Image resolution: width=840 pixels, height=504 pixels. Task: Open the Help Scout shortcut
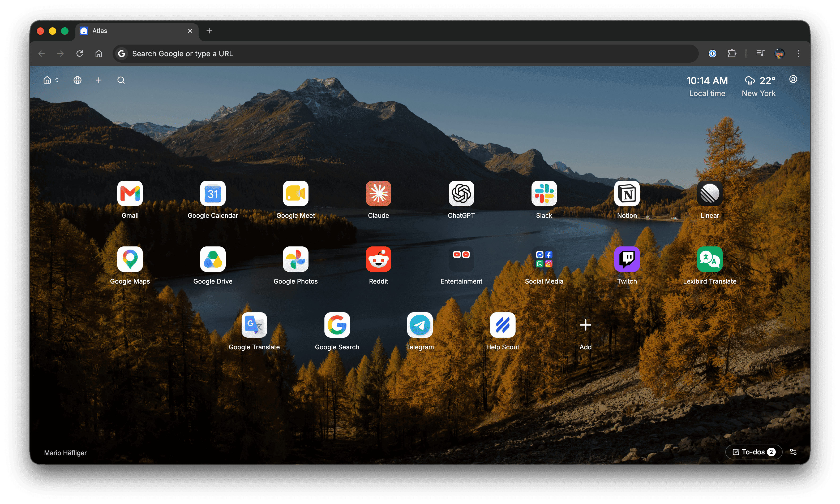click(503, 325)
